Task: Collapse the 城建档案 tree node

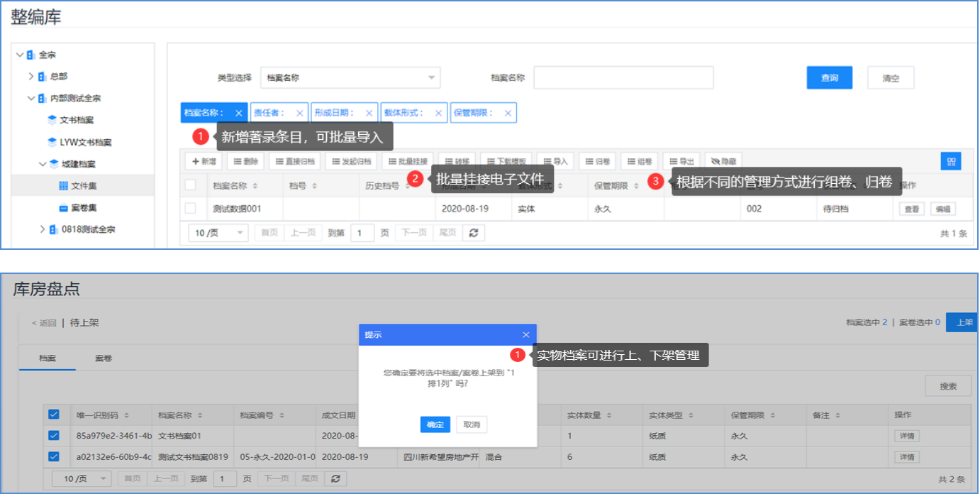Action: click(x=43, y=164)
